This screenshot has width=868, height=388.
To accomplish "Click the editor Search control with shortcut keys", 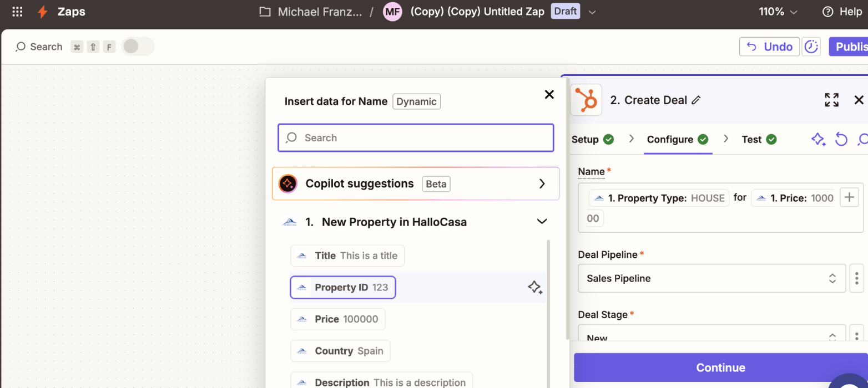I will (x=65, y=47).
